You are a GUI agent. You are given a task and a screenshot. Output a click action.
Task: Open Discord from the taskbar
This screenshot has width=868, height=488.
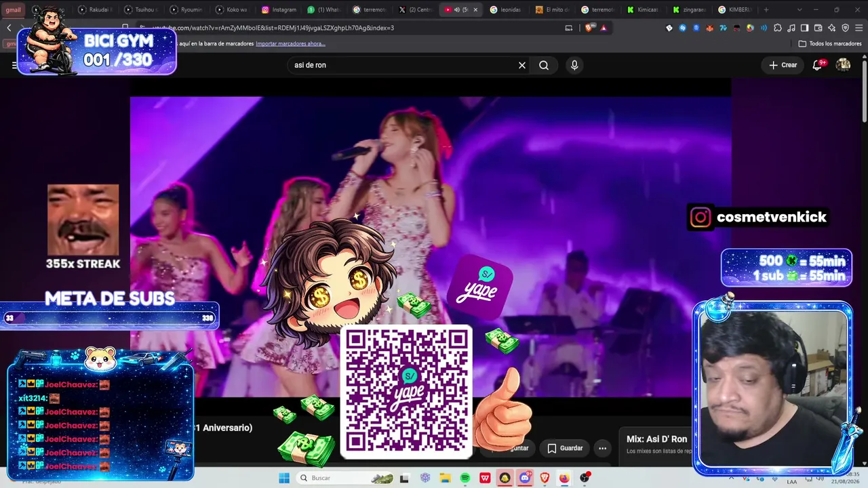[x=525, y=478]
